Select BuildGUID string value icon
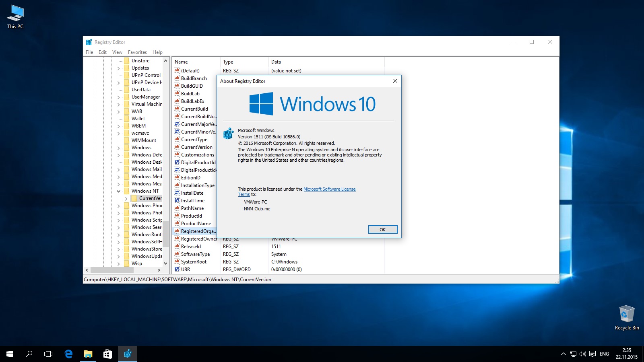 click(177, 86)
